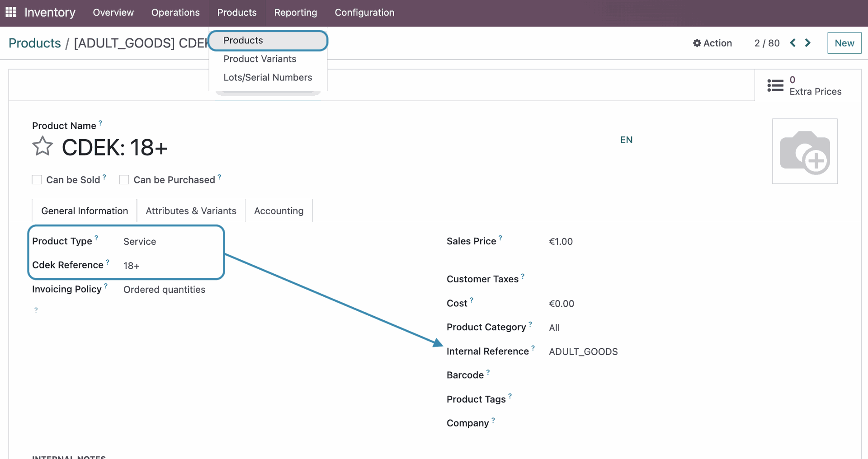Screen dimensions: 868x459
Task: Switch to the Accounting tab
Action: point(278,211)
